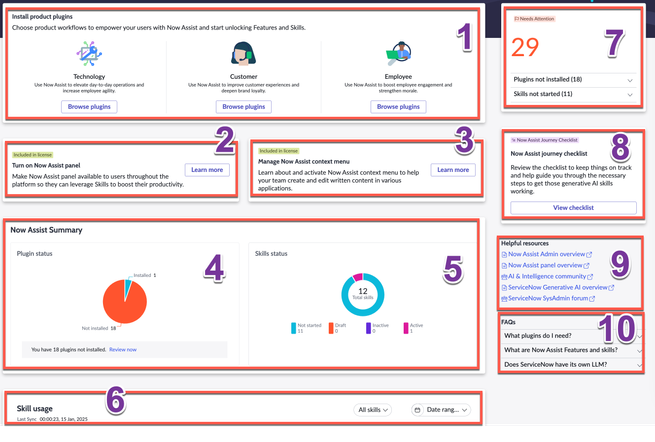
Task: Open the All skills dropdown filter
Action: (x=373, y=410)
